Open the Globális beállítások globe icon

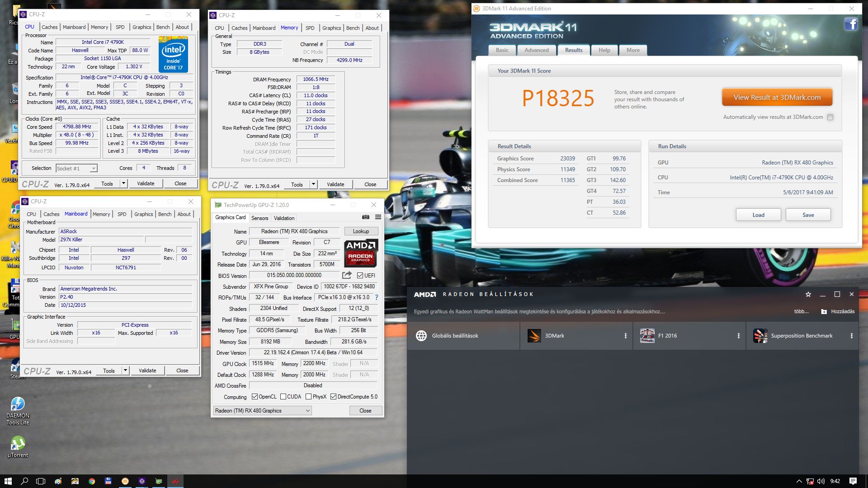421,336
